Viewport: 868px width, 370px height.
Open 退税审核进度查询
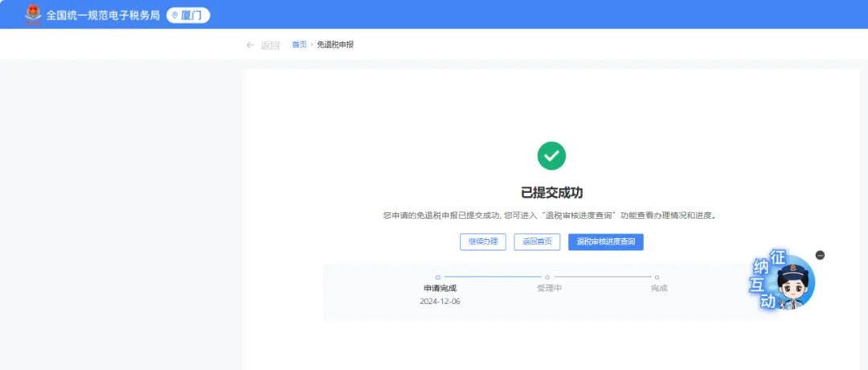(x=606, y=242)
